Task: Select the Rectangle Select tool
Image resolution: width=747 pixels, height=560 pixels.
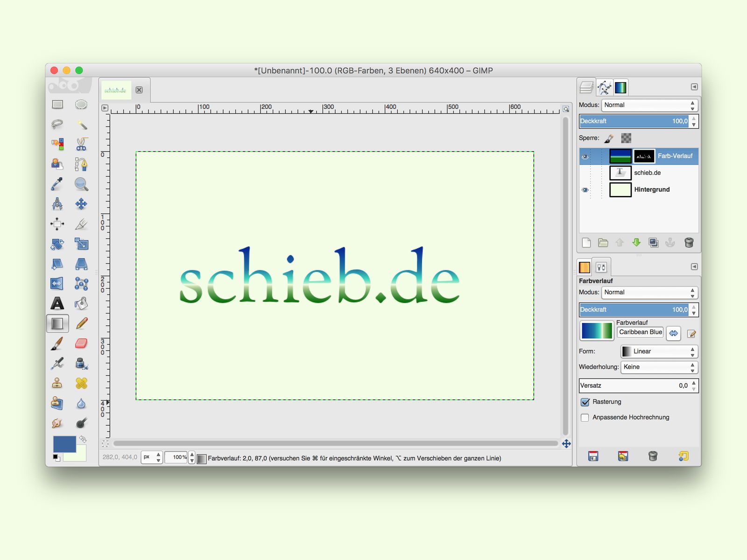Action: pyautogui.click(x=57, y=105)
